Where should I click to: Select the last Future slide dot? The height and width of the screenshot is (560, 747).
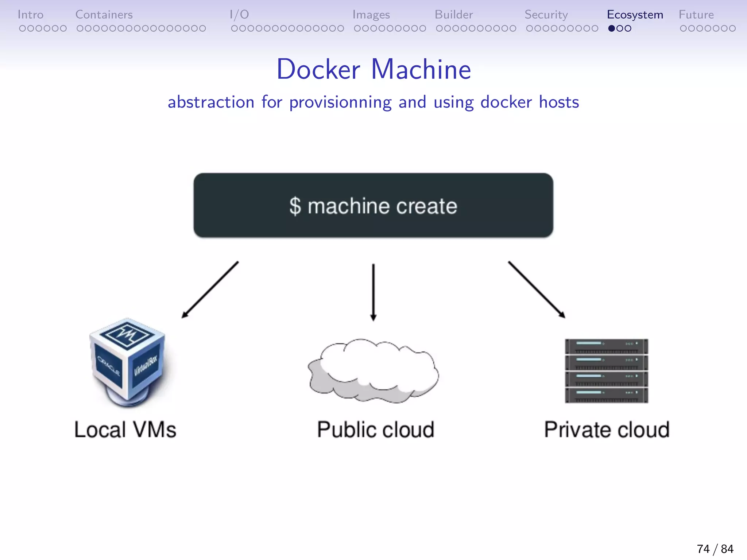[732, 28]
